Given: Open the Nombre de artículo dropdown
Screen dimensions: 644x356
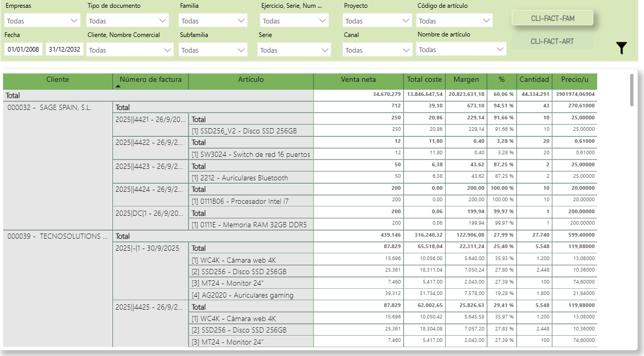Looking at the screenshot, I should coord(462,50).
